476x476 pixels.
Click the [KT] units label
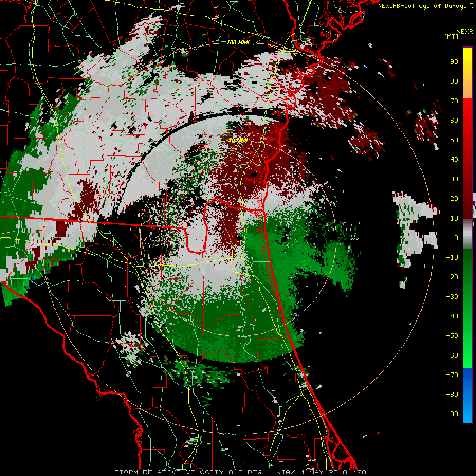pos(451,36)
